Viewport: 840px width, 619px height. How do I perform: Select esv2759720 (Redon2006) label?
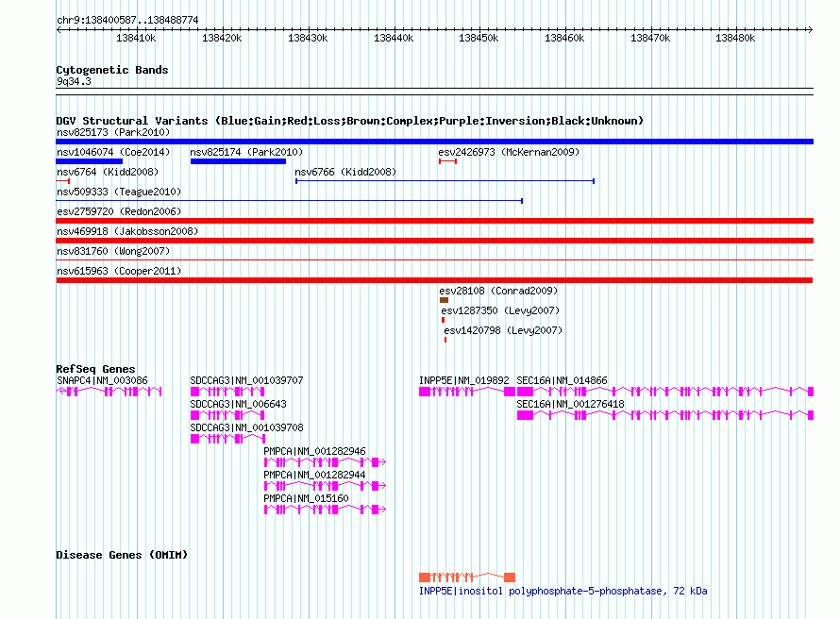[119, 211]
